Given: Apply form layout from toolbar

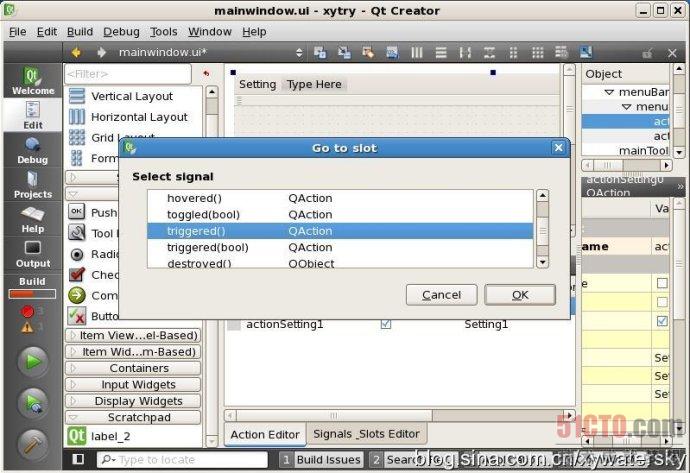Looking at the screenshot, I should pyautogui.click(x=514, y=53).
